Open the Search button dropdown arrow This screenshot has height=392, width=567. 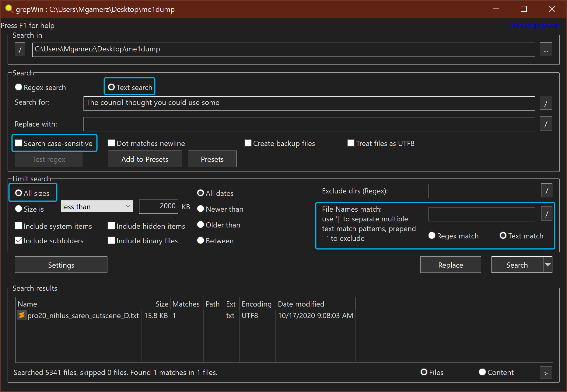(x=548, y=265)
